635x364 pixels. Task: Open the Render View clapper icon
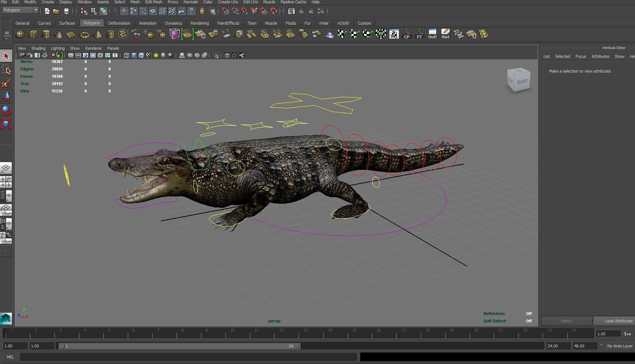[x=291, y=11]
